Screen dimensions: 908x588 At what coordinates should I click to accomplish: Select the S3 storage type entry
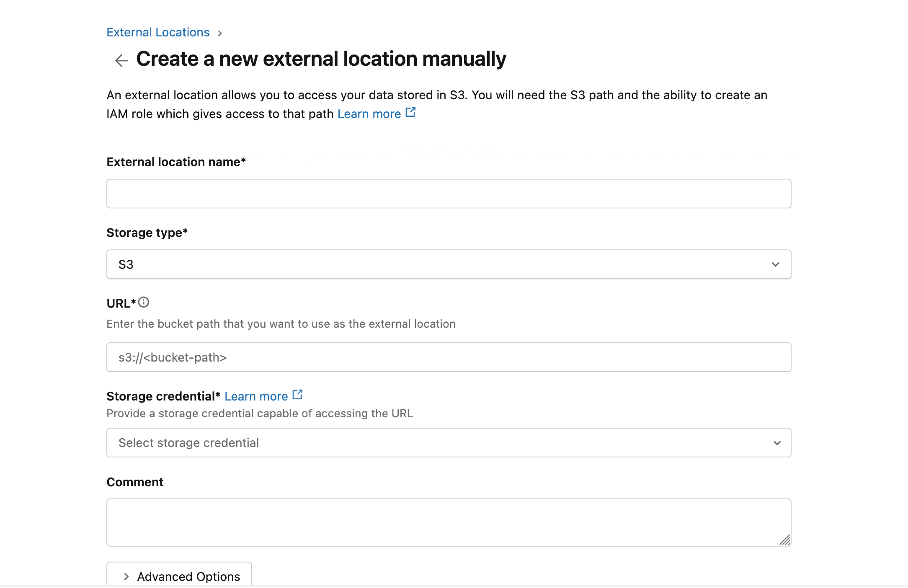point(126,264)
